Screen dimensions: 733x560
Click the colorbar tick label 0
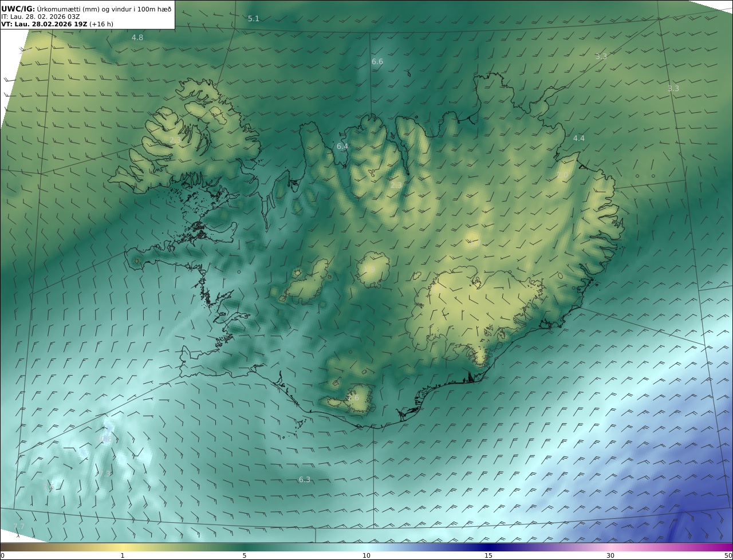[x=2, y=555]
